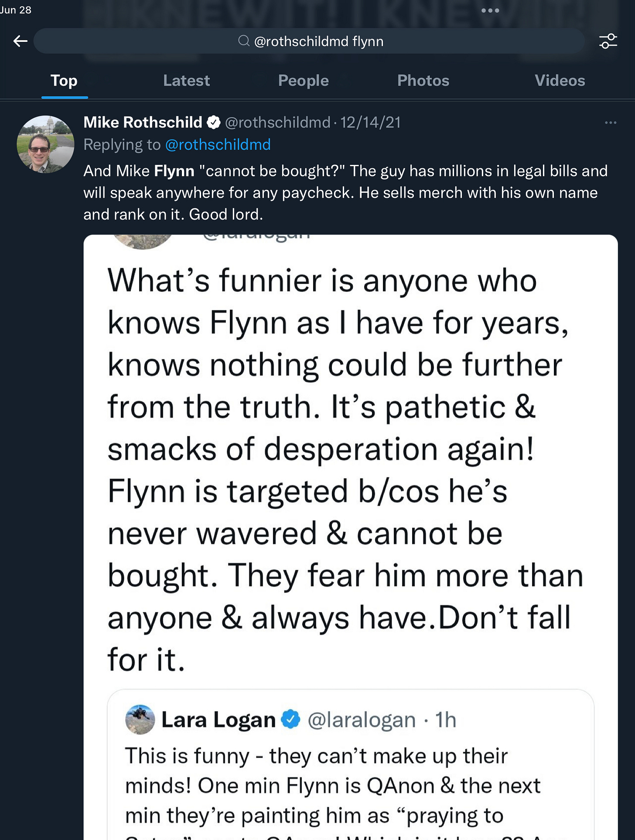Click the 12/14/21 tweet date
Viewport: 635px width, 840px height.
pos(370,123)
